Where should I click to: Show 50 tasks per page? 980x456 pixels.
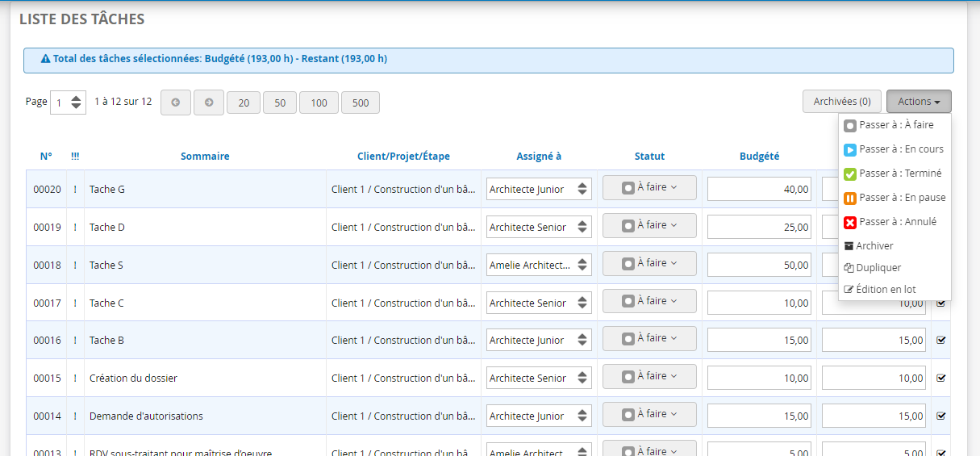coord(280,102)
